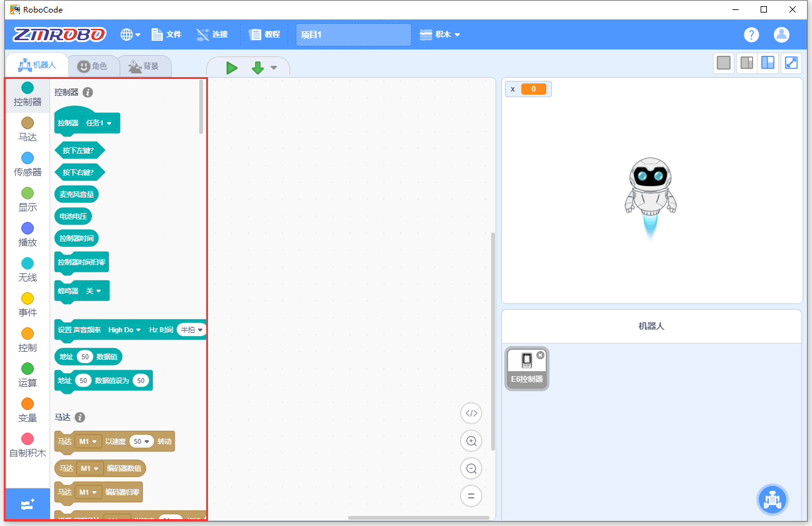This screenshot has height=526, width=812.
Task: Switch to the 机器人 tab
Action: 37,65
